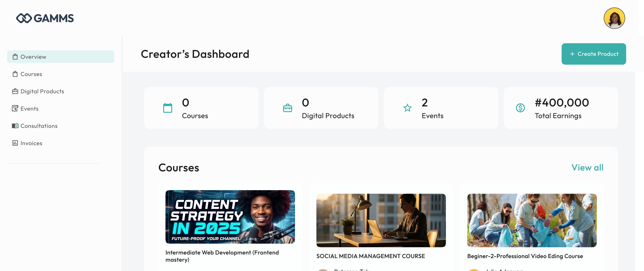This screenshot has width=644, height=271.
Task: Navigate to Consultations in the sidebar
Action: pyautogui.click(x=60, y=126)
